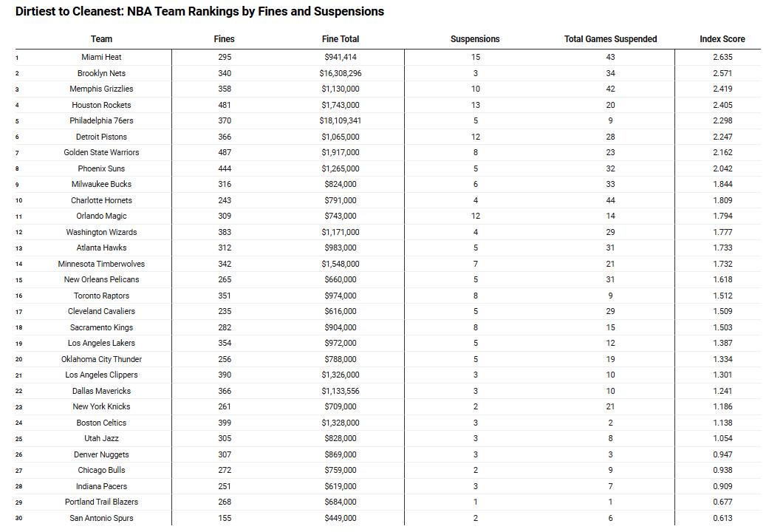Click the Index Score column header

coord(722,39)
